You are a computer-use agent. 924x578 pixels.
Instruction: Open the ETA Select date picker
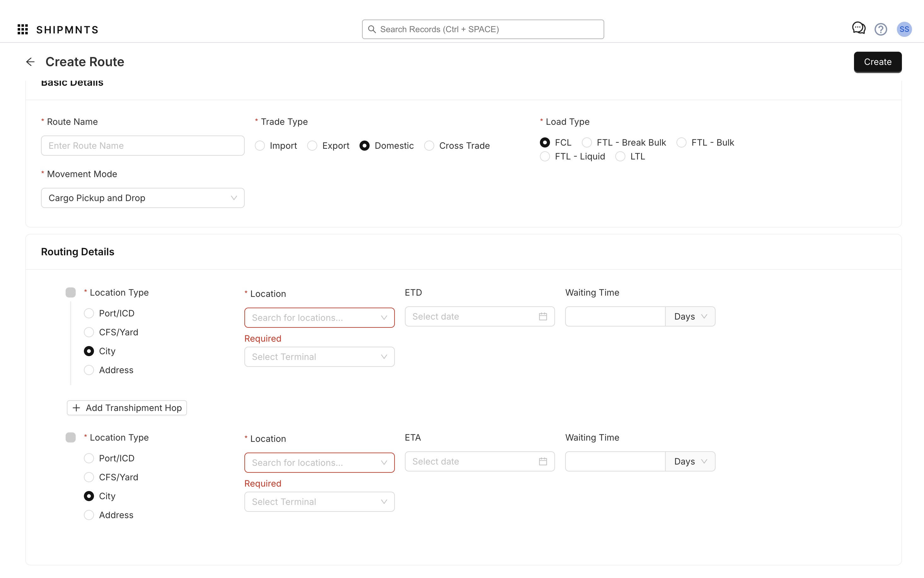click(480, 461)
